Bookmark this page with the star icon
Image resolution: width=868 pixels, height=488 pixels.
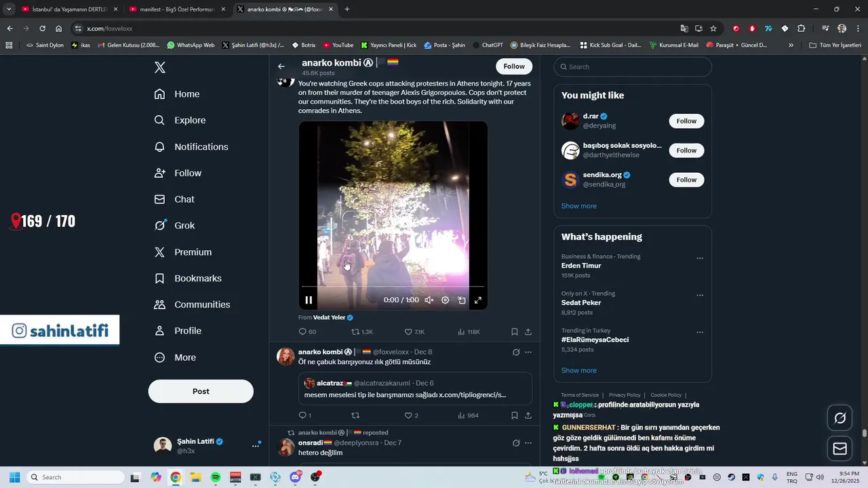[713, 28]
